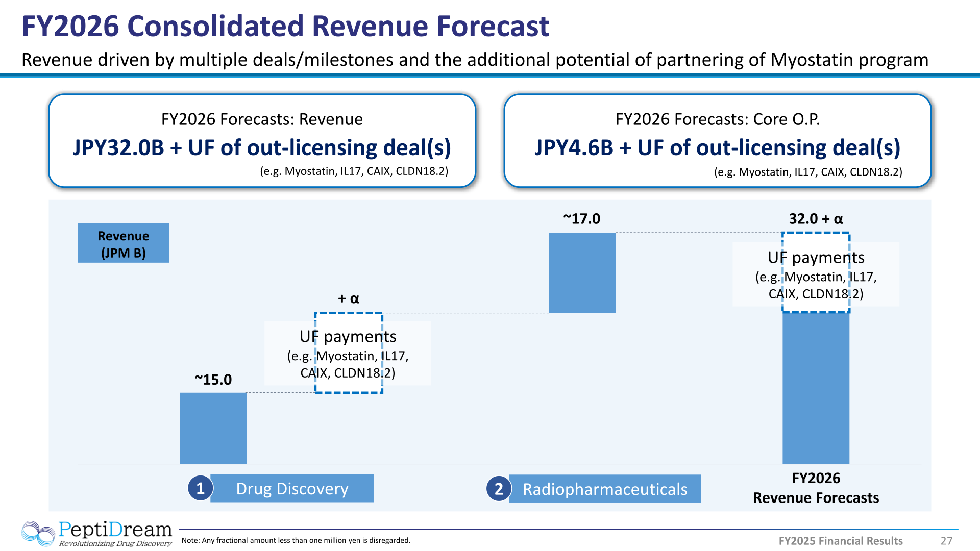Click 'FY2026 Revenue Forecasts' axis label

pos(816,488)
